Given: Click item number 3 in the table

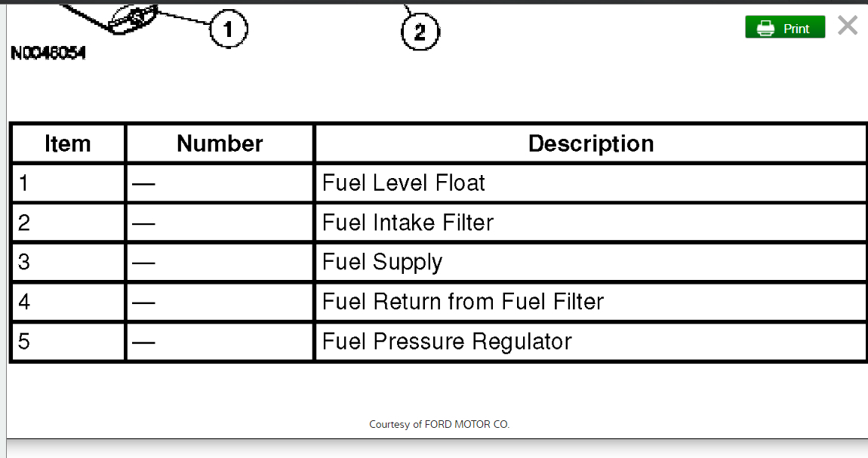Looking at the screenshot, I should click(24, 263).
